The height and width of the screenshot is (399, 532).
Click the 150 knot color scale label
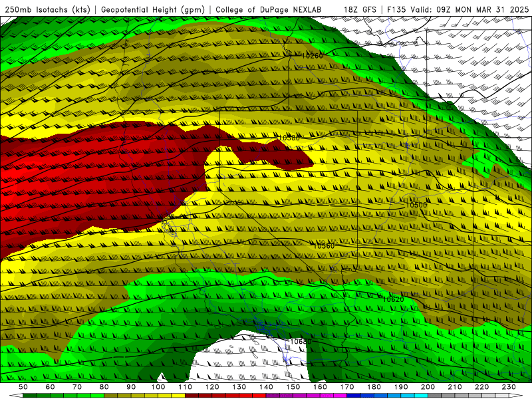coord(293,387)
